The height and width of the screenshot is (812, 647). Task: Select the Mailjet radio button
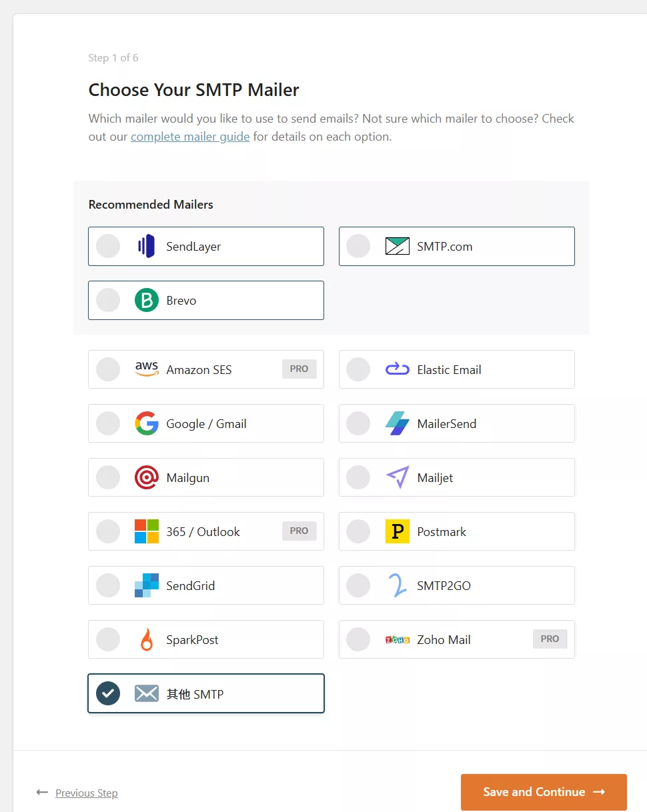click(x=358, y=477)
